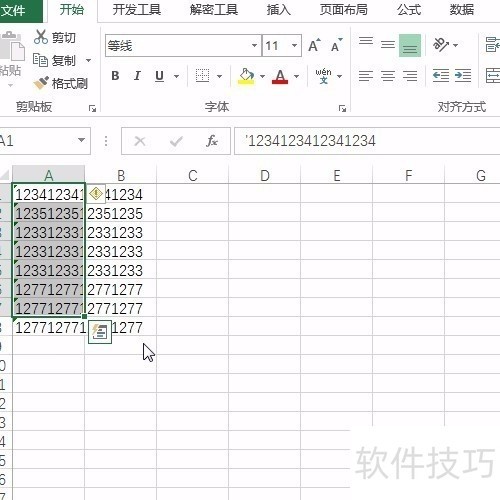The image size is (500, 500).
Task: Open the clipboard group dialog launcher
Action: coord(92,109)
